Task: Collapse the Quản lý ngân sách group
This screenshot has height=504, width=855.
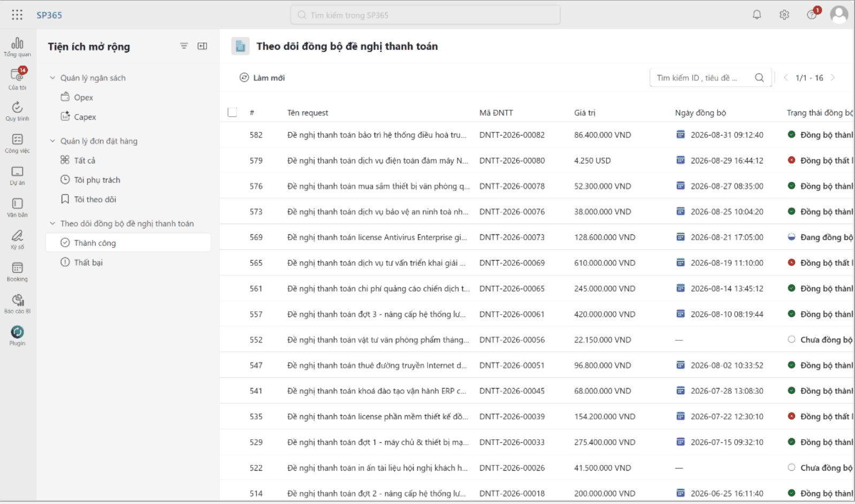Action: tap(52, 78)
